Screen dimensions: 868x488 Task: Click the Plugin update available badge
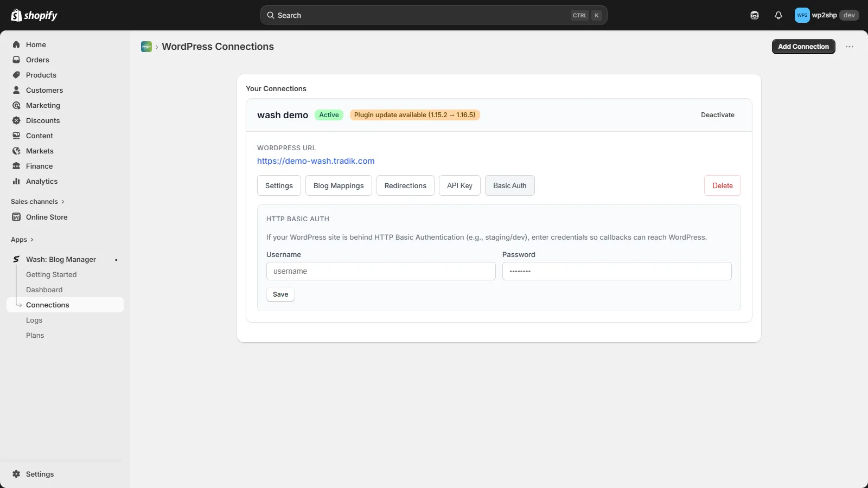pyautogui.click(x=415, y=115)
